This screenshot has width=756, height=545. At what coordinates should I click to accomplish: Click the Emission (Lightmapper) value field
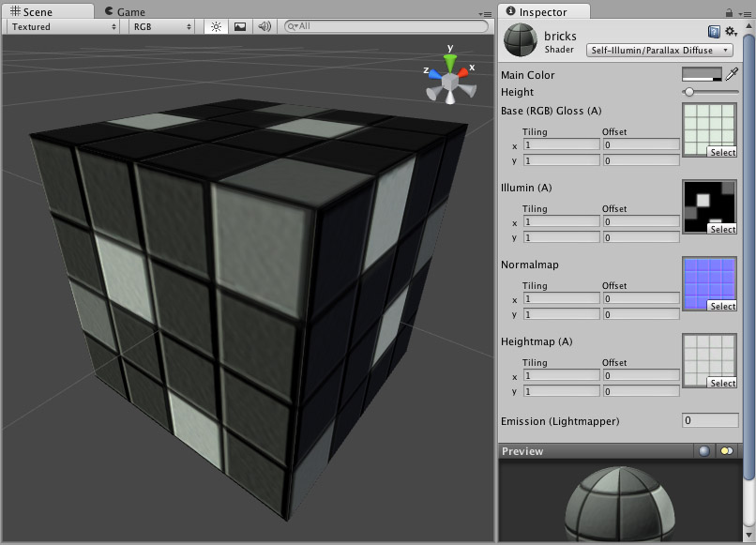click(x=710, y=422)
